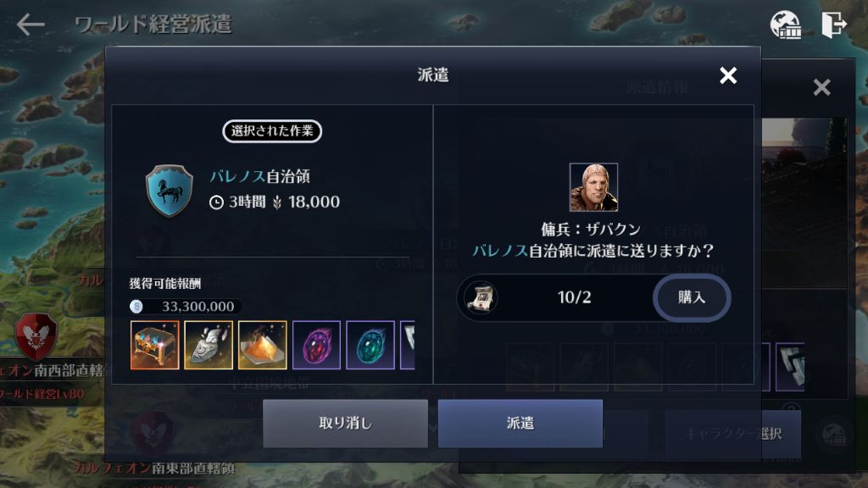Click the mercenary ザバクン portrait

593,187
